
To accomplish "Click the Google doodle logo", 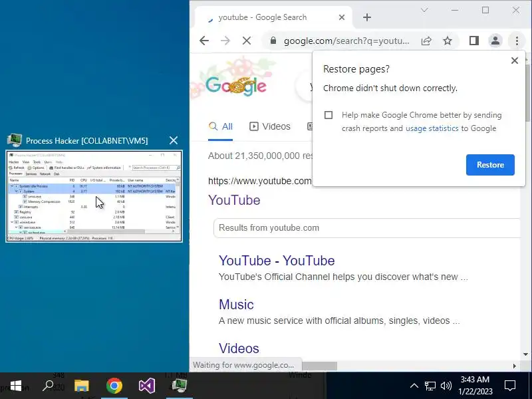I will tap(235, 85).
